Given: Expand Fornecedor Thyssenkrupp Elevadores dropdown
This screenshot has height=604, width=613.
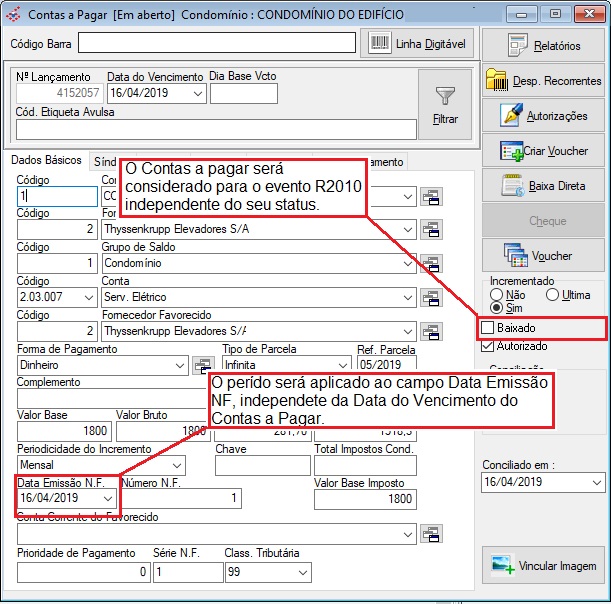Looking at the screenshot, I should point(408,229).
